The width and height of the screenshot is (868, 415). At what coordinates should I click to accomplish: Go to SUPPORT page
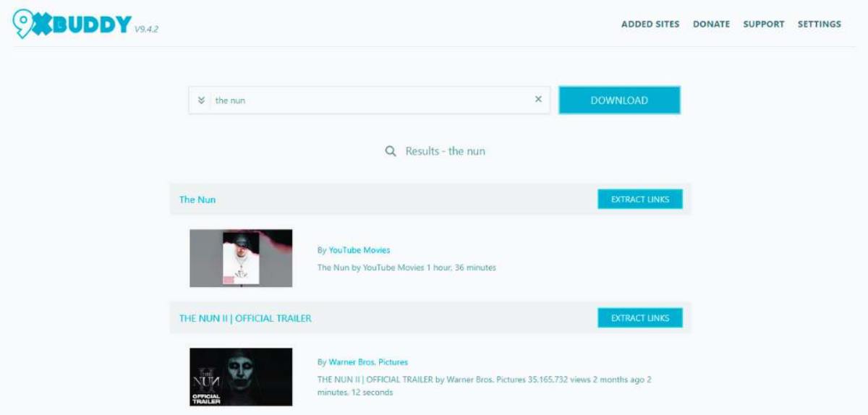pyautogui.click(x=764, y=24)
